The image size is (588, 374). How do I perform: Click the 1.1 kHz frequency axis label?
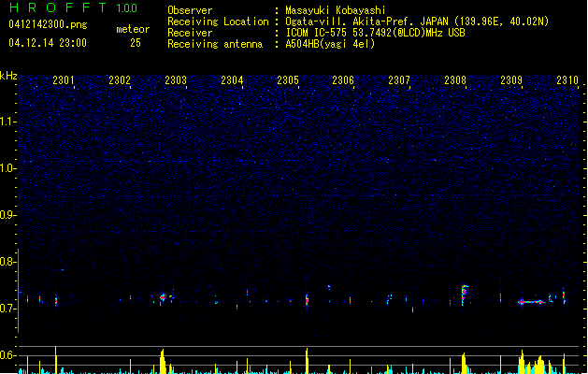coord(8,122)
